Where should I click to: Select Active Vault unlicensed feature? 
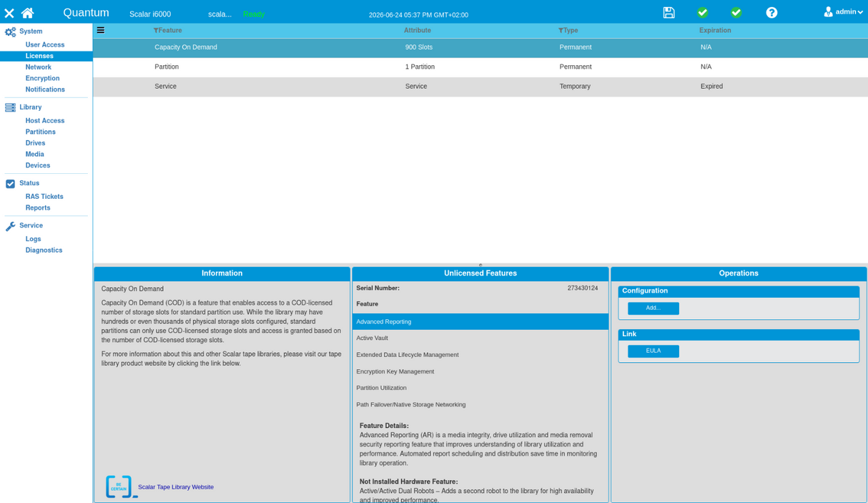pos(480,338)
